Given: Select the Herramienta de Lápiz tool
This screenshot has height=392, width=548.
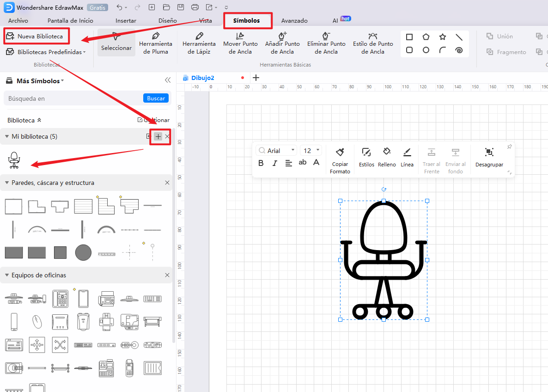Looking at the screenshot, I should coord(199,43).
